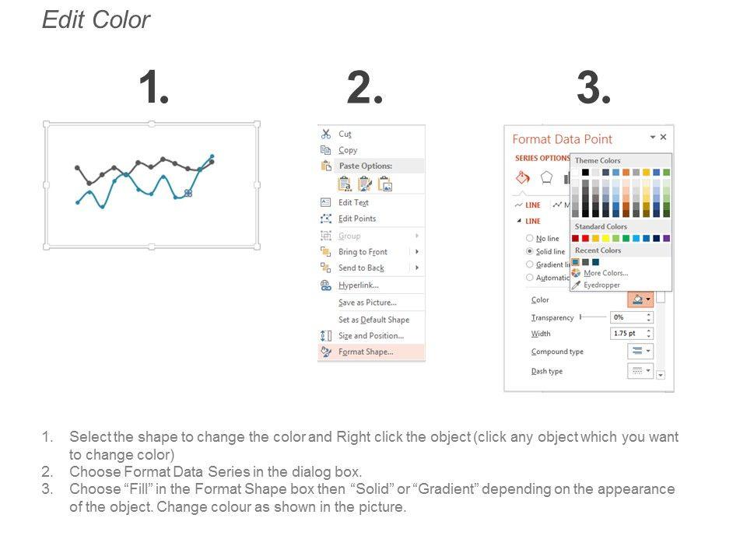
Task: Click the Hyperlink menu entry
Action: 357,285
